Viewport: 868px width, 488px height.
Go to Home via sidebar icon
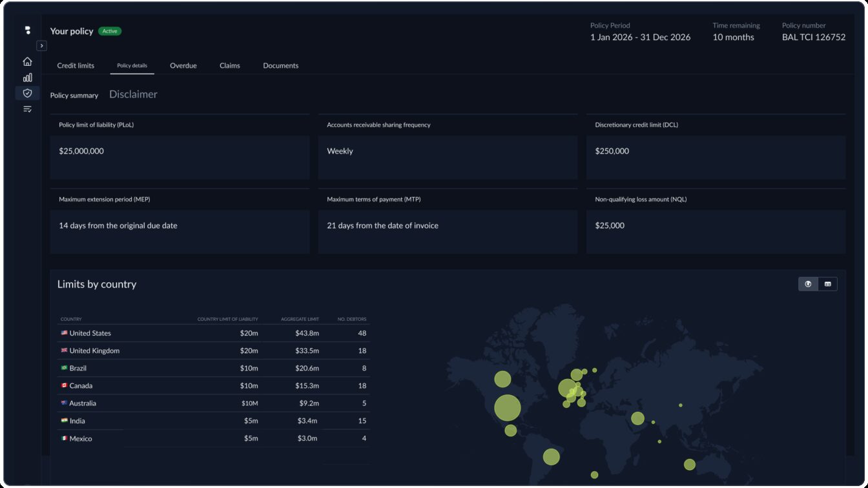coord(27,61)
